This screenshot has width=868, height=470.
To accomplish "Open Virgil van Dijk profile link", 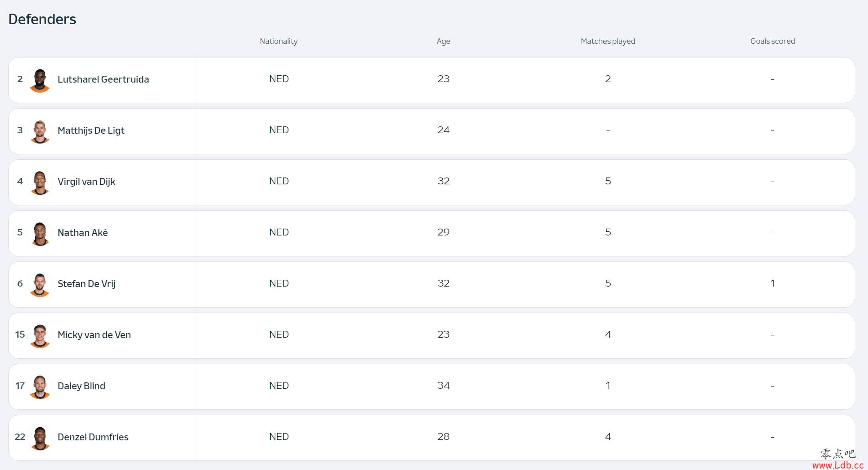I will pyautogui.click(x=86, y=182).
